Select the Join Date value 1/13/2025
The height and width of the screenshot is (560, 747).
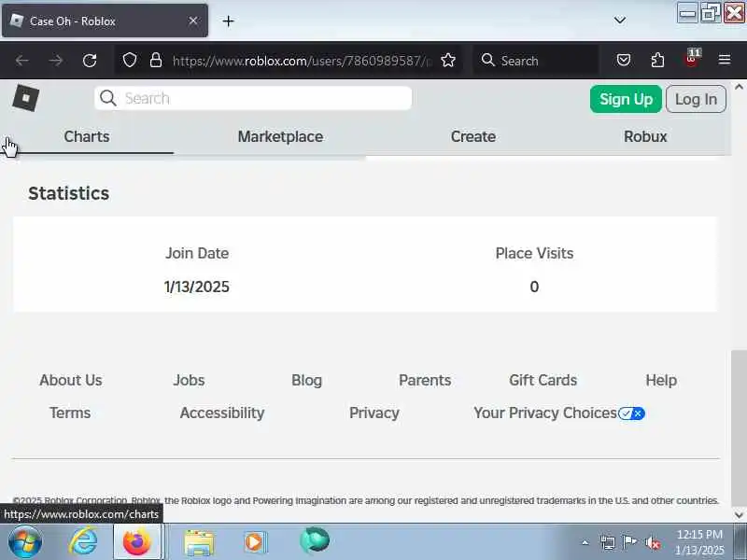[x=197, y=287]
